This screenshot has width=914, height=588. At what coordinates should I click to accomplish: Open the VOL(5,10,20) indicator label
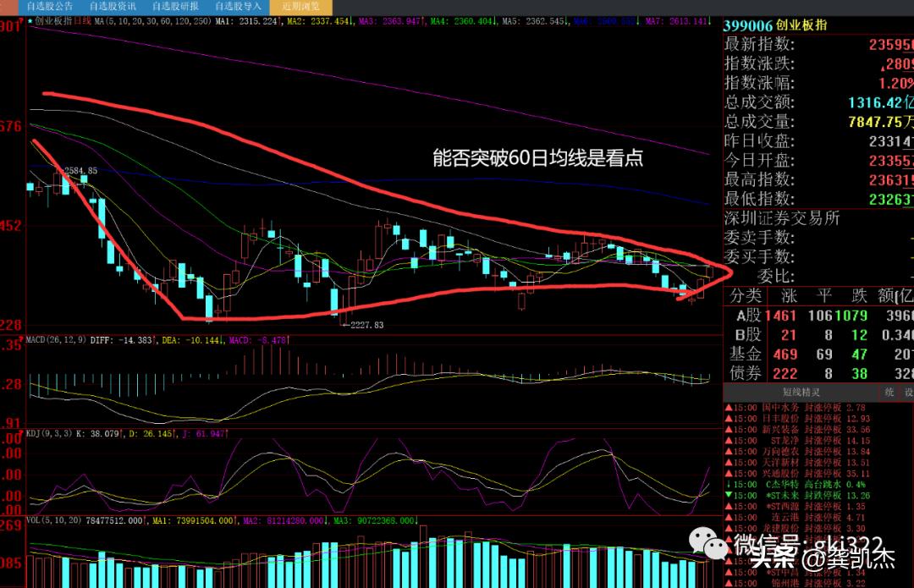[53, 520]
